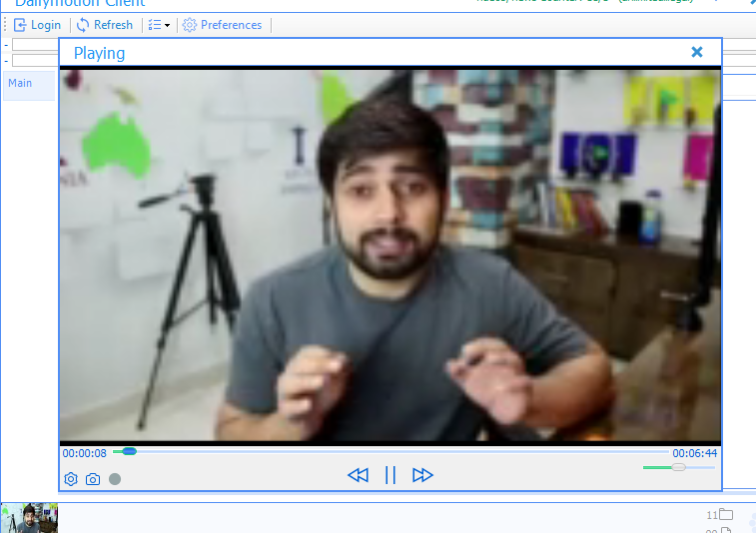Close the Playing window

(697, 52)
